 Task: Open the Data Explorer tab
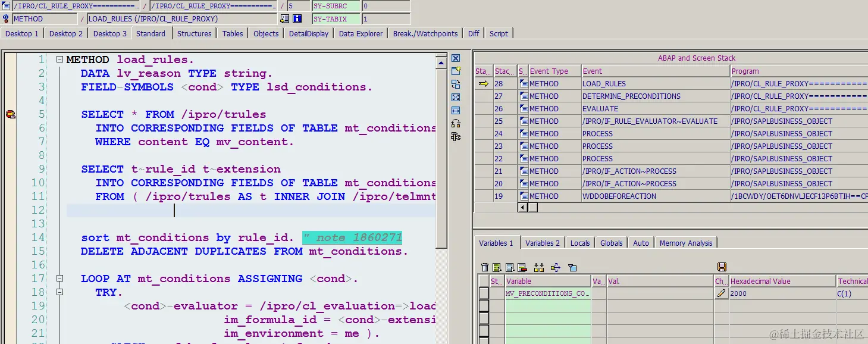[361, 33]
